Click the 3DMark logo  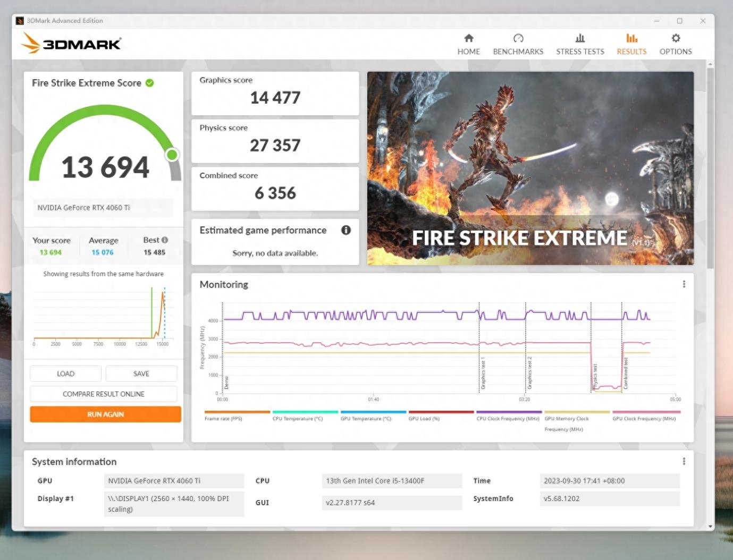click(x=71, y=43)
